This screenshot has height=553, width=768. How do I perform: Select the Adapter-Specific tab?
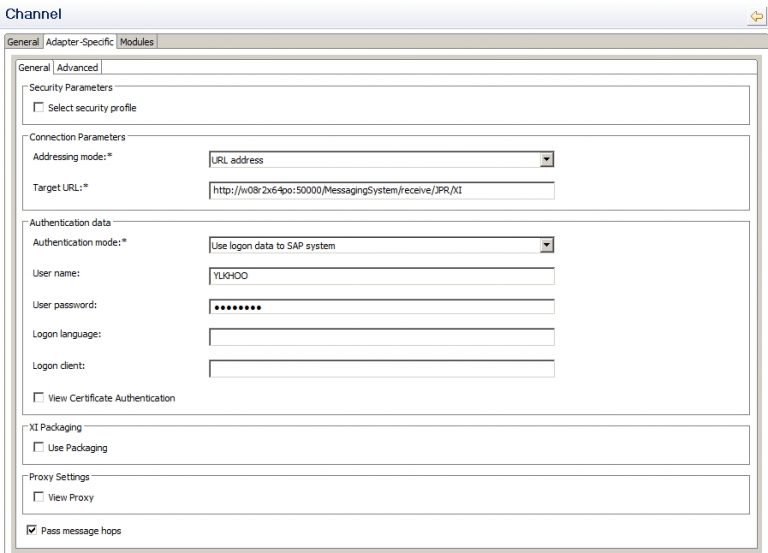80,42
